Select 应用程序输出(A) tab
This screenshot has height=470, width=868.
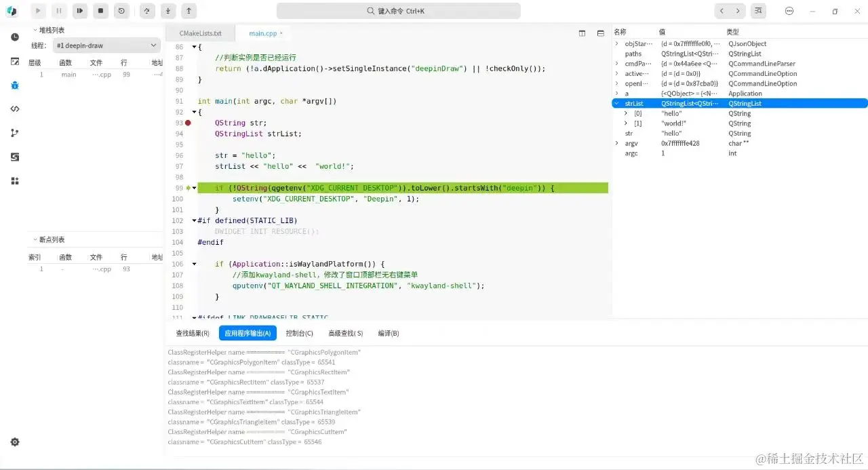(x=248, y=333)
